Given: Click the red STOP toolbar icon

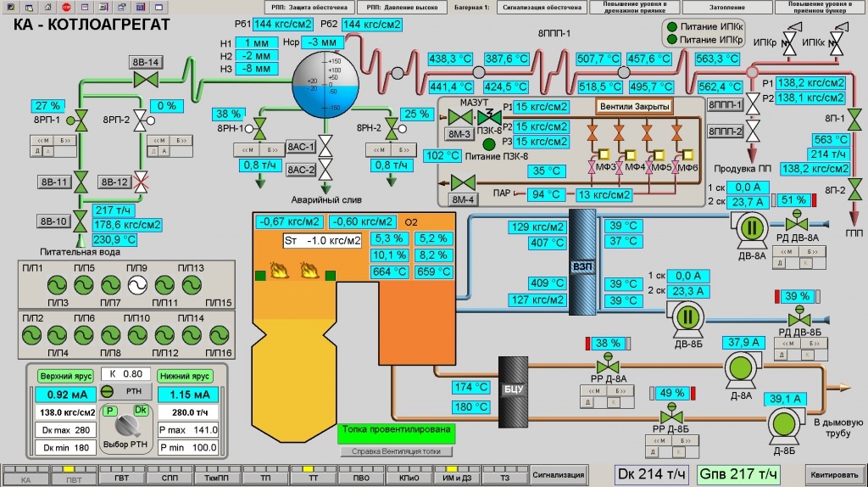Looking at the screenshot, I should (x=67, y=7).
